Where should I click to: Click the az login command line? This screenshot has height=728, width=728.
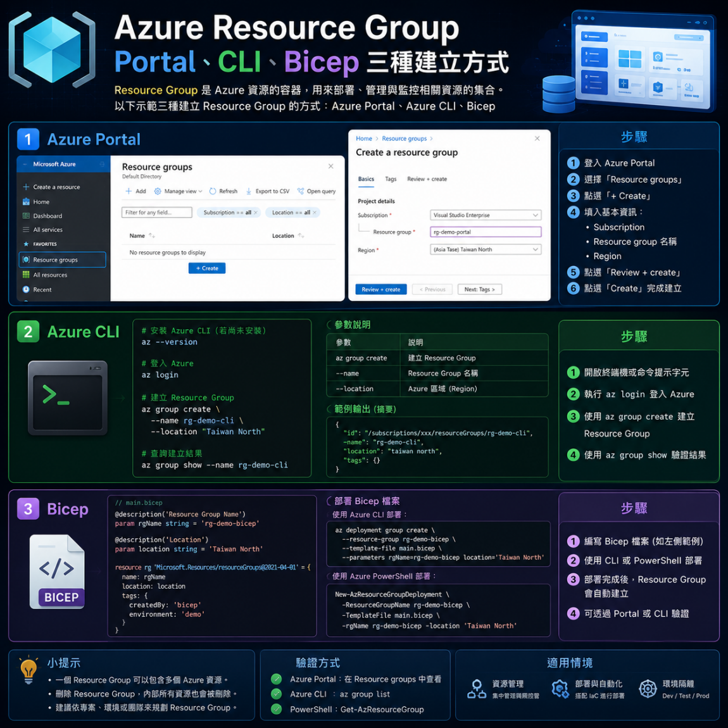tap(160, 375)
